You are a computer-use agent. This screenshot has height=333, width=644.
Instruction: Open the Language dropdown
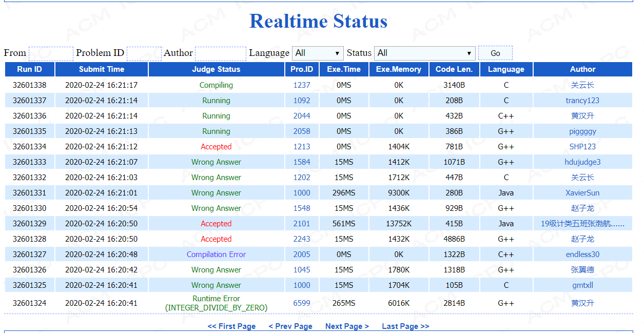pos(318,53)
